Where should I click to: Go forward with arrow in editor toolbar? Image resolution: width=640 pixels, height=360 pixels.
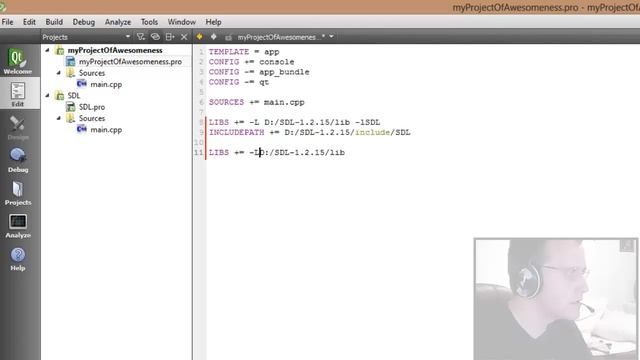[213, 37]
